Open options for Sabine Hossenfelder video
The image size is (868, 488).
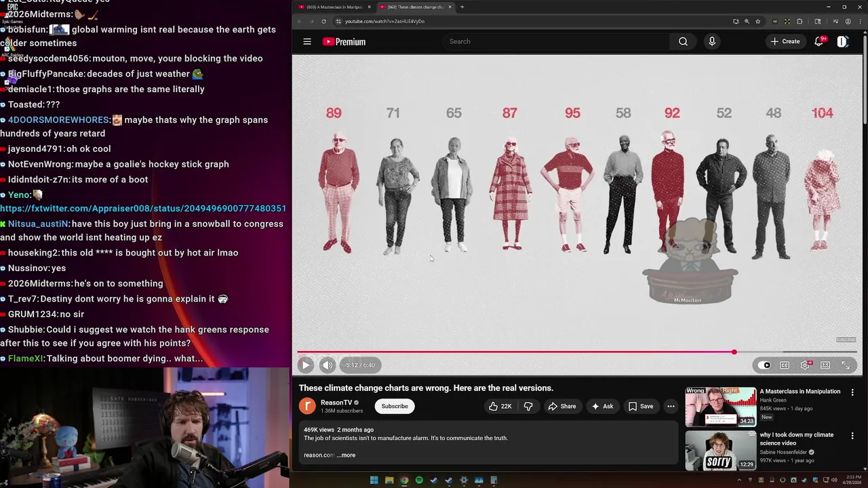pos(852,435)
